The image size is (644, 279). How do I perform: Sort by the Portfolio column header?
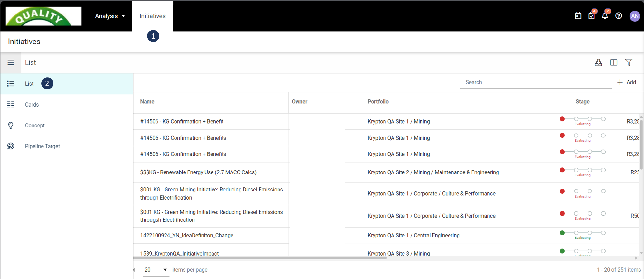coord(378,102)
